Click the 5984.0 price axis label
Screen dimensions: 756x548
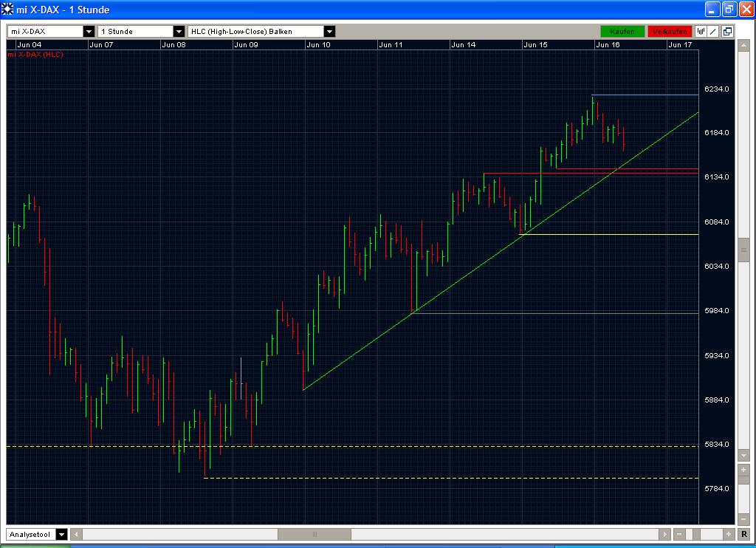point(716,311)
